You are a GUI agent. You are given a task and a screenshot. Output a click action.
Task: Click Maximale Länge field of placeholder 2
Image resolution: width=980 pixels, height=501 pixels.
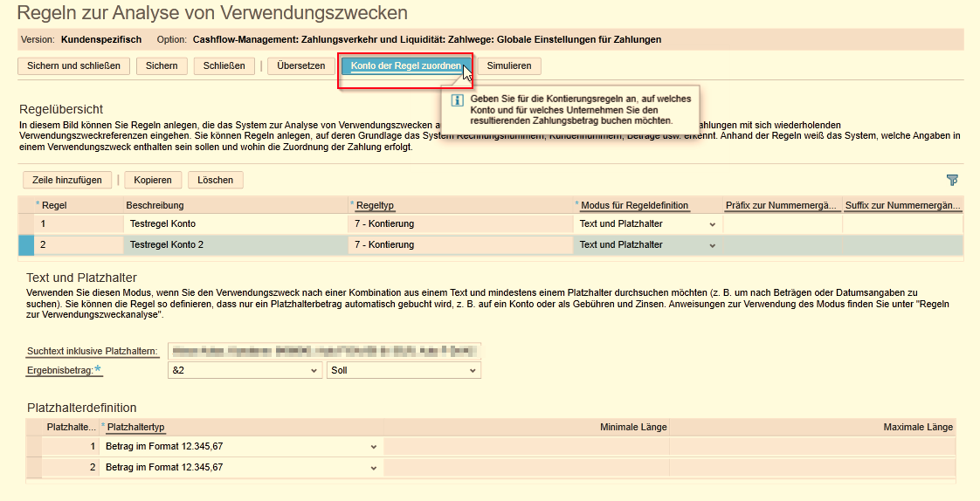click(812, 467)
